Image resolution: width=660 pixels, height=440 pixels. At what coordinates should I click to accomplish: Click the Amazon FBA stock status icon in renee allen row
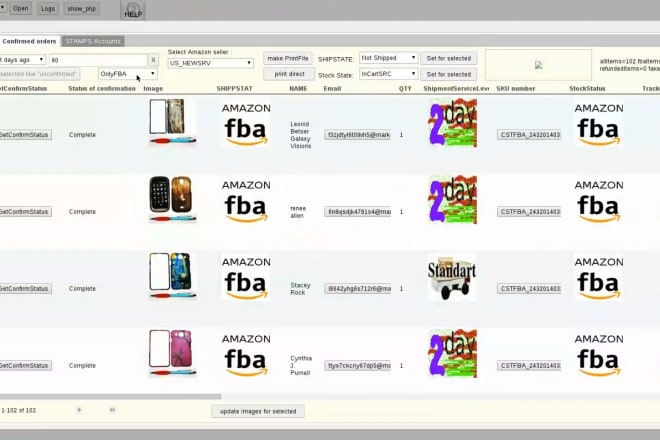[599, 201]
